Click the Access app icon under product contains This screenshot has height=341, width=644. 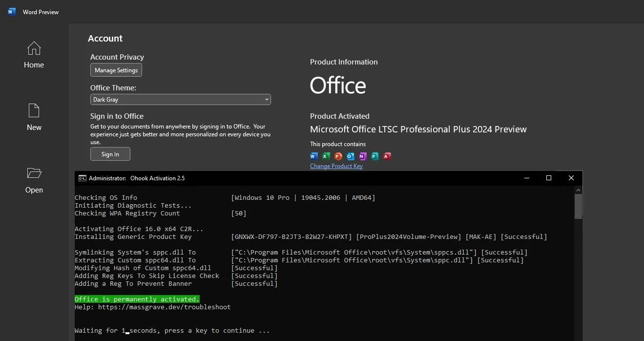(x=387, y=156)
